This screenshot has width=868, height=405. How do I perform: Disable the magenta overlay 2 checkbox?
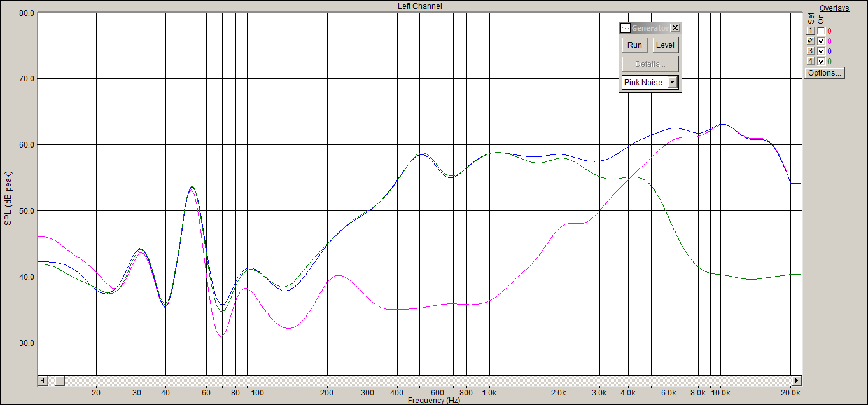821,41
